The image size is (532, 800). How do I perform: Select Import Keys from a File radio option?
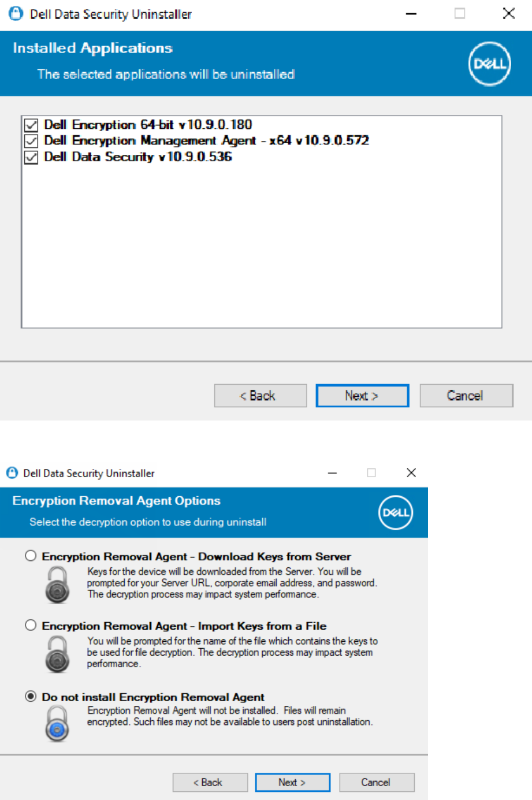tap(31, 625)
